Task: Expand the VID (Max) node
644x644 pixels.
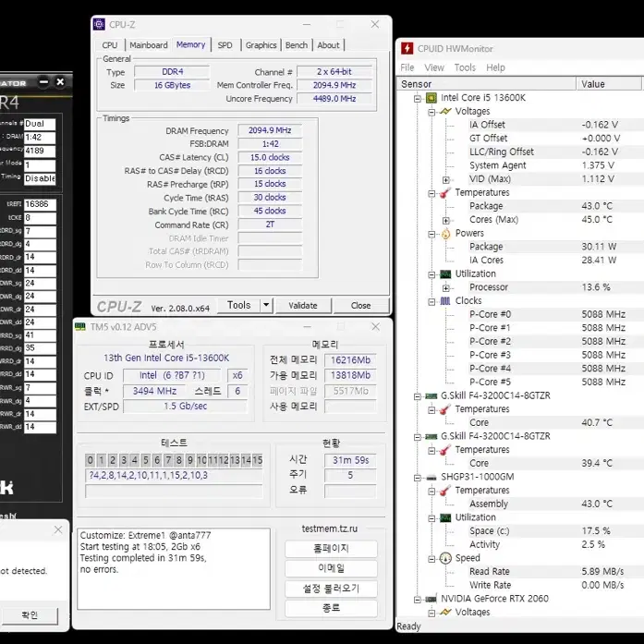Action: click(x=446, y=180)
